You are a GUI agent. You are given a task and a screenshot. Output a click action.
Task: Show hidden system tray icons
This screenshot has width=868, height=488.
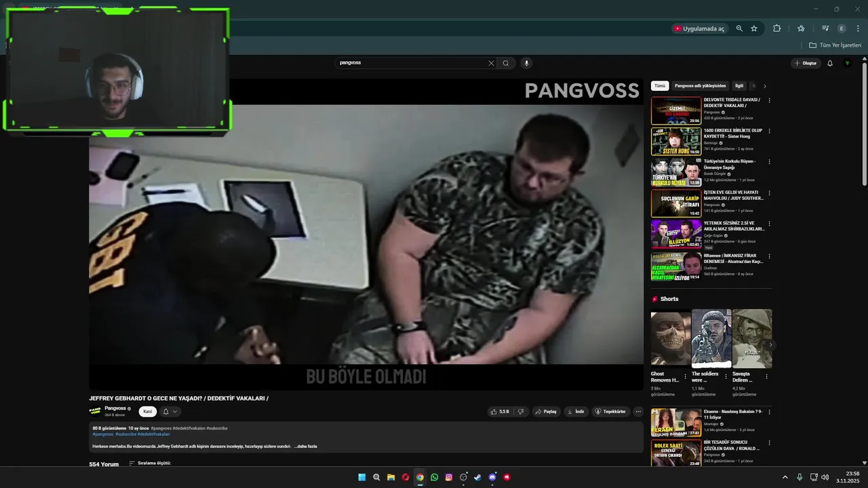coord(785,477)
